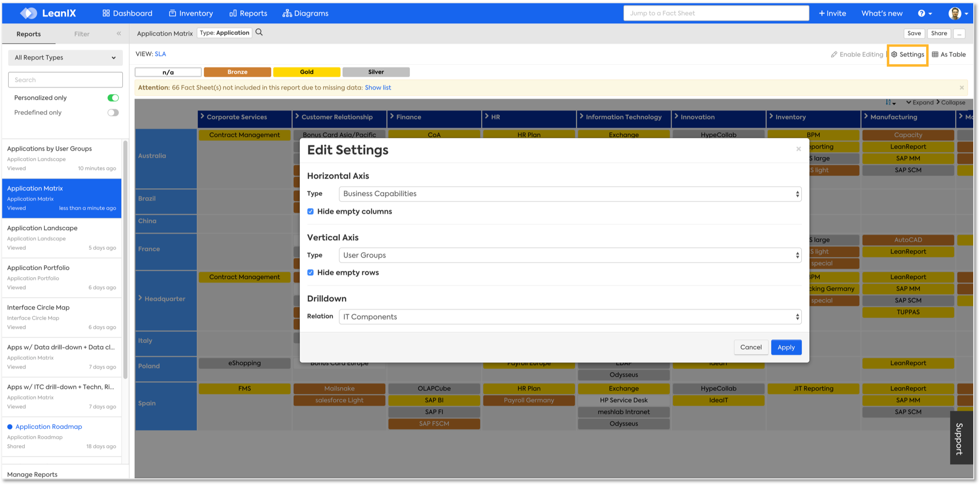The width and height of the screenshot is (980, 485).
Task: Click Cancel in Edit Settings
Action: coord(751,347)
